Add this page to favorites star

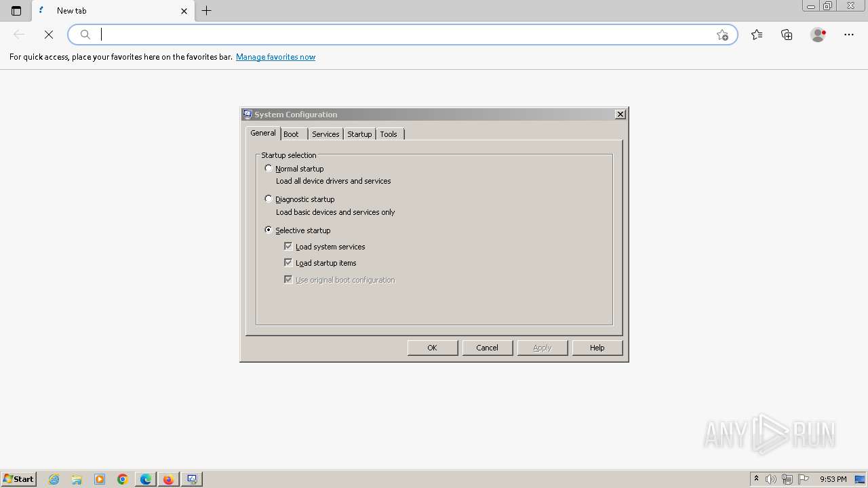tap(722, 35)
